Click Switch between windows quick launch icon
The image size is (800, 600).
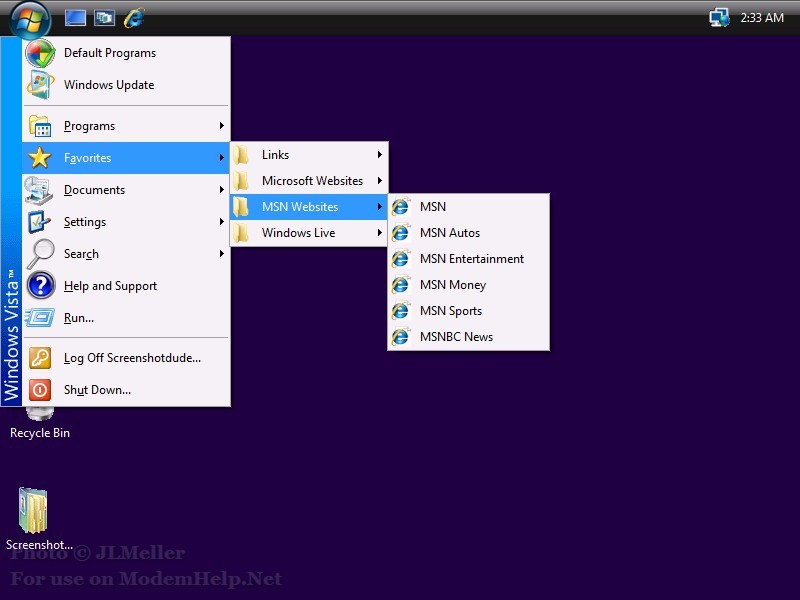pos(105,18)
